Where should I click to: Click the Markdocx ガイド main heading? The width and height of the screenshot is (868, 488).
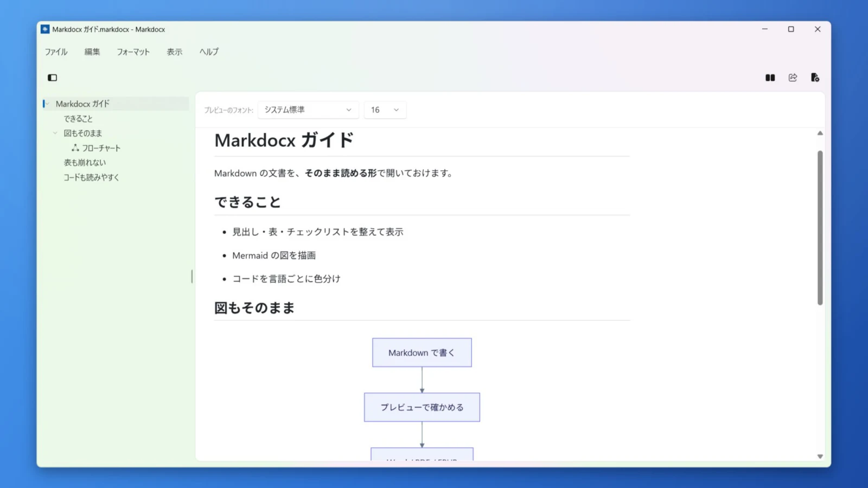tap(284, 140)
